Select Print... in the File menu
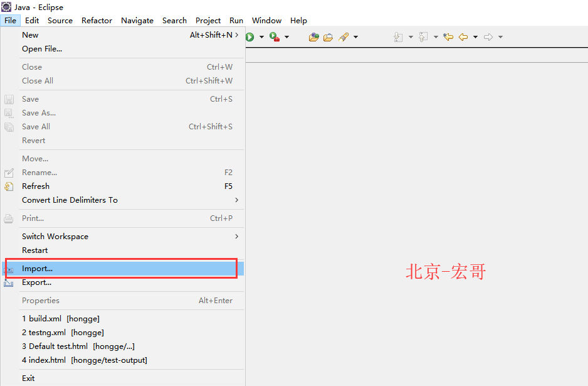The height and width of the screenshot is (386, 588). 123,218
